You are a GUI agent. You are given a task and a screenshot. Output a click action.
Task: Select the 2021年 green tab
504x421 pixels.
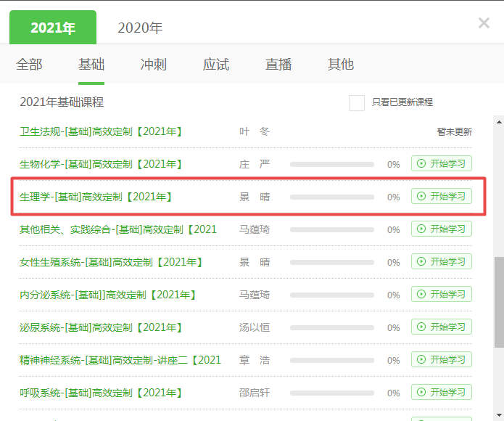[x=52, y=28]
